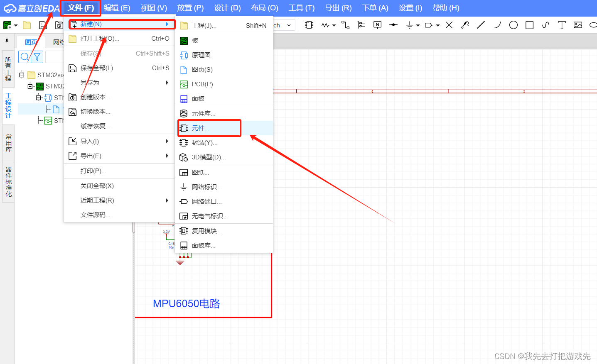The width and height of the screenshot is (597, 364).
Task: Expand the 导出(E) submenu arrow
Action: [167, 156]
